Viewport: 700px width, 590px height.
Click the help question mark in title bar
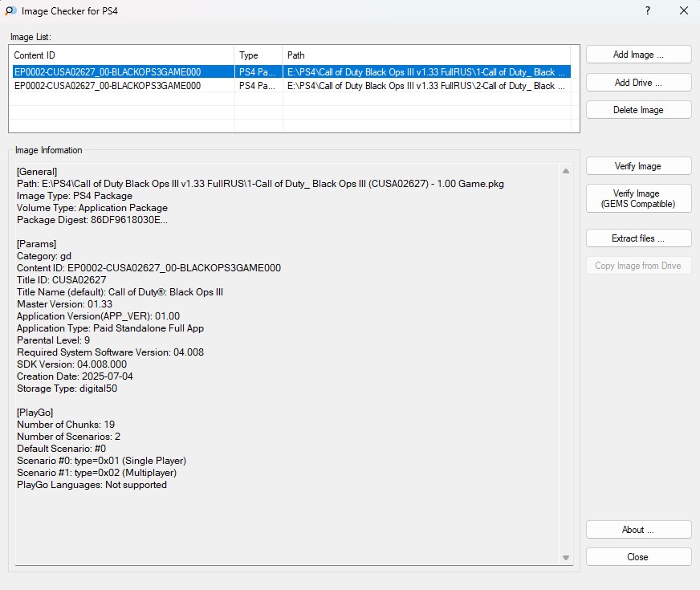pyautogui.click(x=648, y=10)
